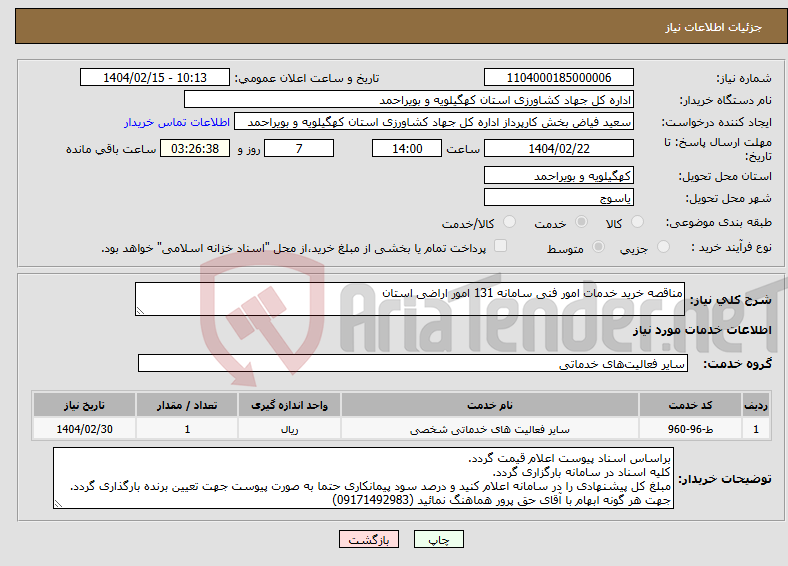
Task: Select the خدمت radio button
Action: tap(581, 222)
